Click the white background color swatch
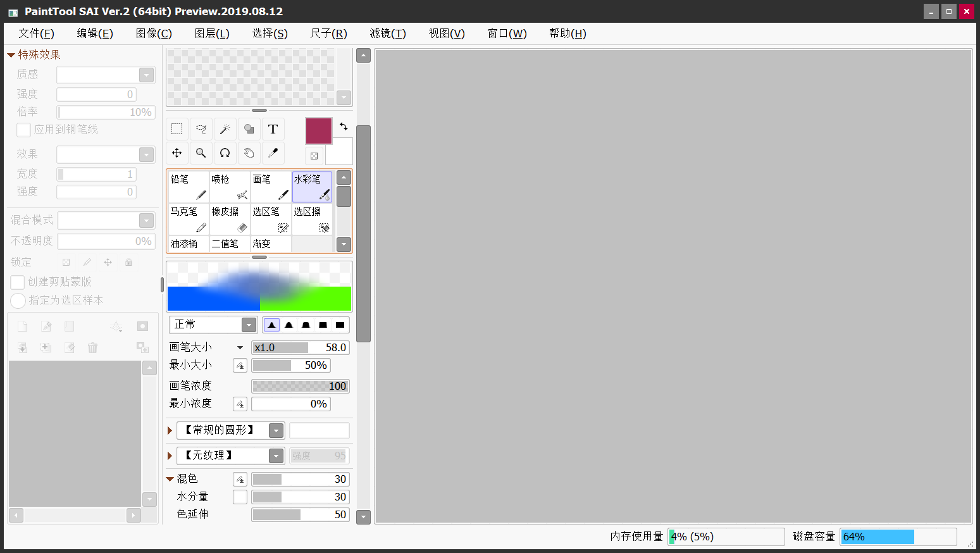 click(x=342, y=152)
